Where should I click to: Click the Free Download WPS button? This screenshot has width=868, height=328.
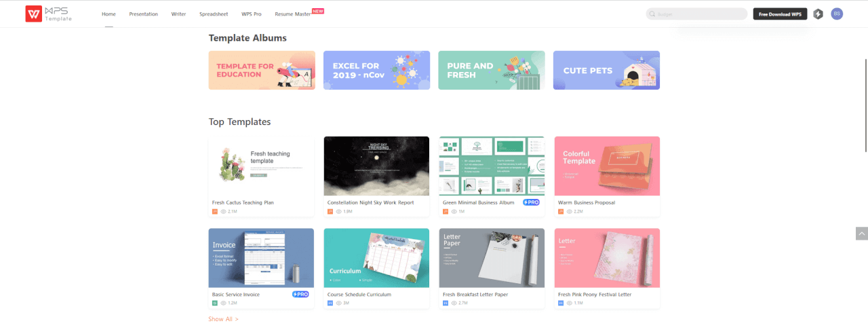click(780, 14)
